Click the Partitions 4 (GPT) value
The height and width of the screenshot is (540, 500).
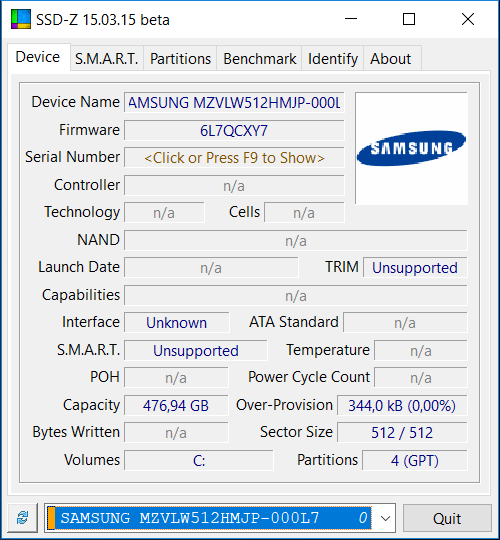pyautogui.click(x=415, y=460)
